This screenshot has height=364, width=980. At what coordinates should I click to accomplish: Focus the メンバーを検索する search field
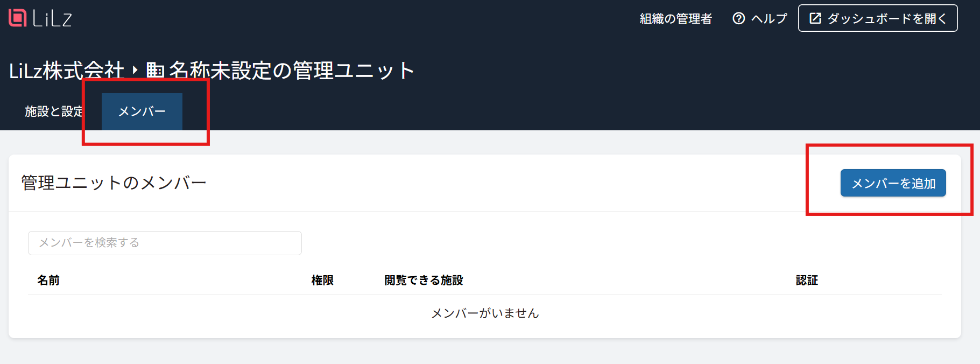165,243
